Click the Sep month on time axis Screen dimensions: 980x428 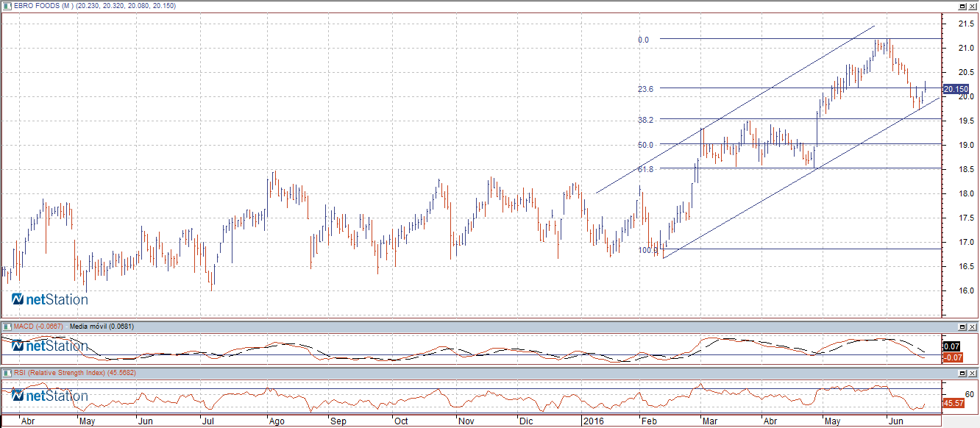(338, 422)
